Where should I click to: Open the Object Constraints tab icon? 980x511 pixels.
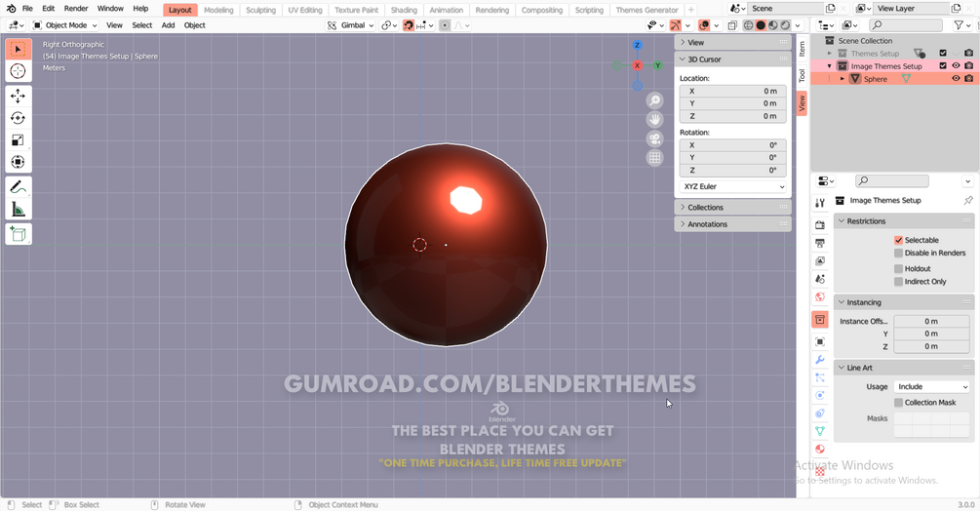point(820,413)
